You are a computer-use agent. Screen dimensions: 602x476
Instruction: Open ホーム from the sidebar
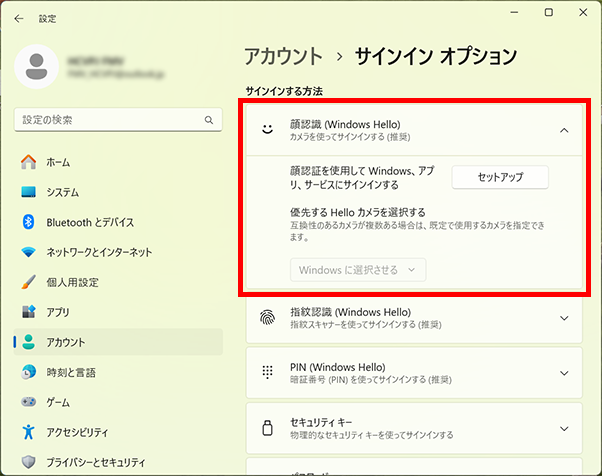[x=58, y=162]
